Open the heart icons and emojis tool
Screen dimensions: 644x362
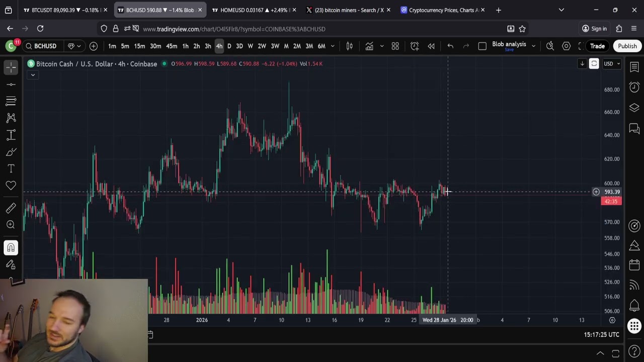click(x=11, y=186)
